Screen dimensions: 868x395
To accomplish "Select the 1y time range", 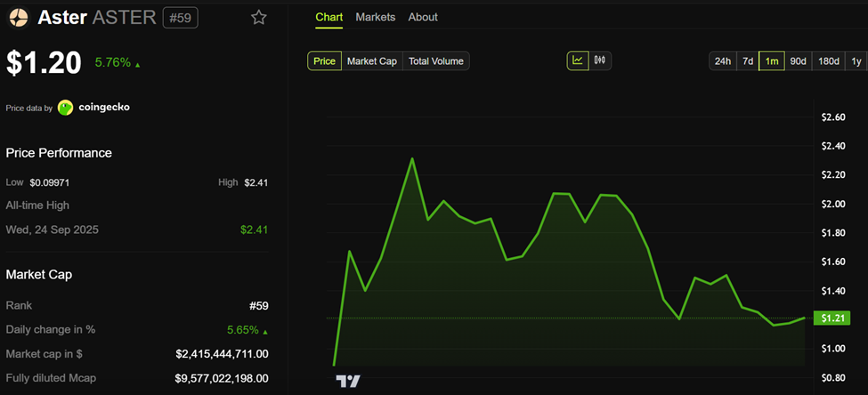I will [x=856, y=60].
